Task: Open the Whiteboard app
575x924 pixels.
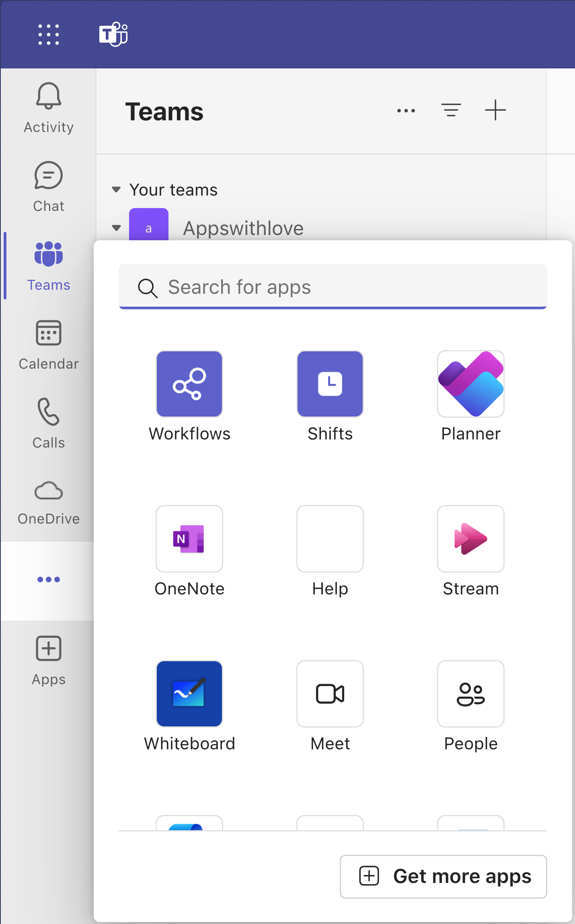Action: (x=189, y=694)
